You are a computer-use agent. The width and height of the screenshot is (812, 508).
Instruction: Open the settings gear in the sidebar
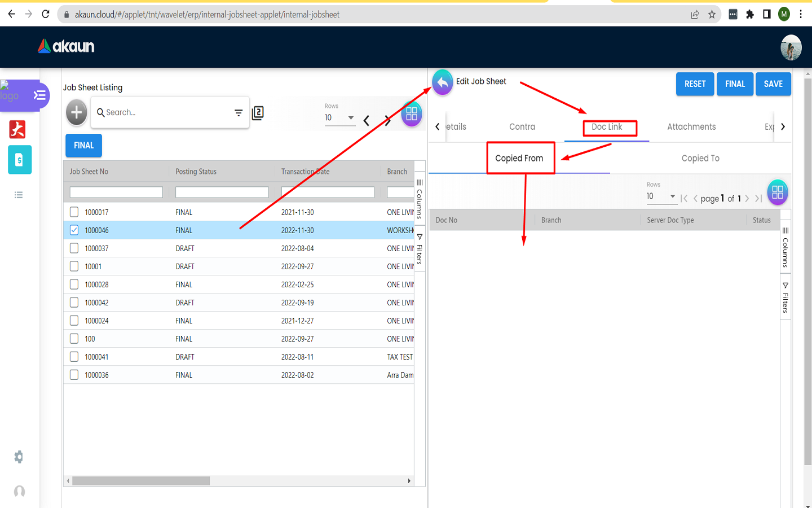click(x=19, y=457)
